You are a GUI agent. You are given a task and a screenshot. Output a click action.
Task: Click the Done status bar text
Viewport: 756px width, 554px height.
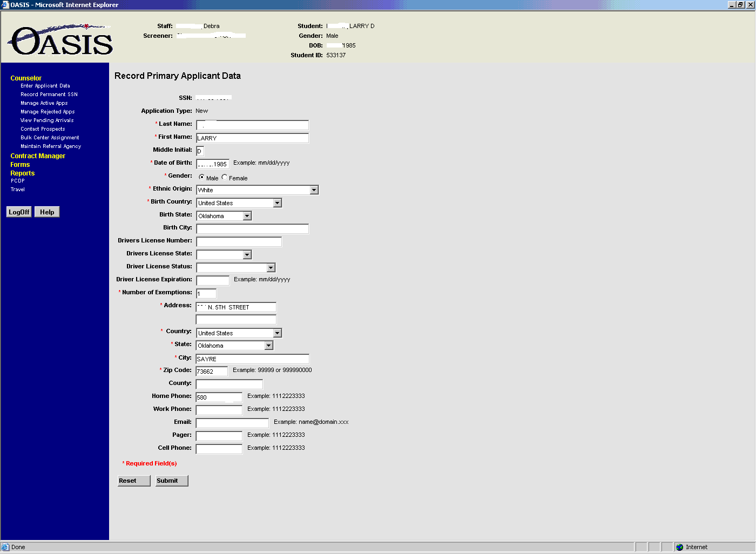coord(18,547)
